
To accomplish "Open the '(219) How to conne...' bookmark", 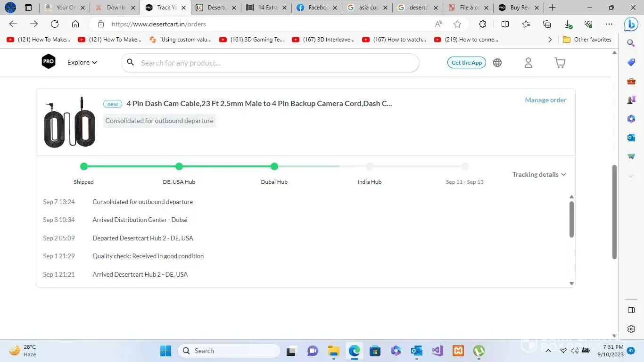I will pyautogui.click(x=466, y=40).
